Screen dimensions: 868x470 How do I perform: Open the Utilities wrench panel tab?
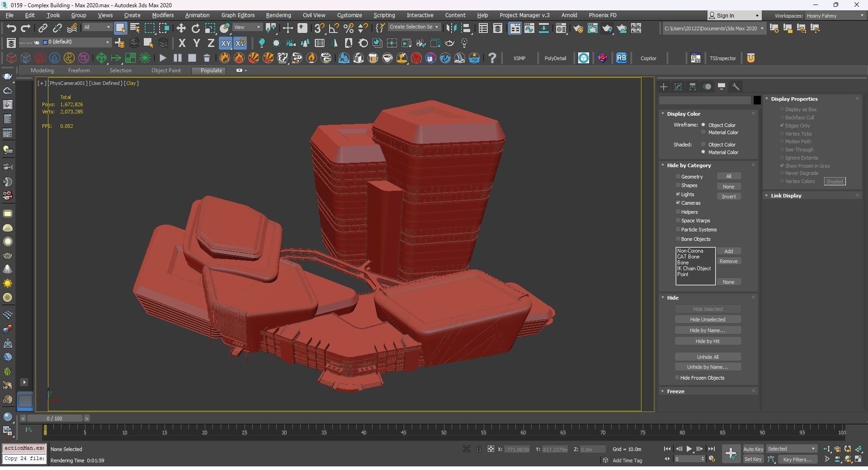736,87
